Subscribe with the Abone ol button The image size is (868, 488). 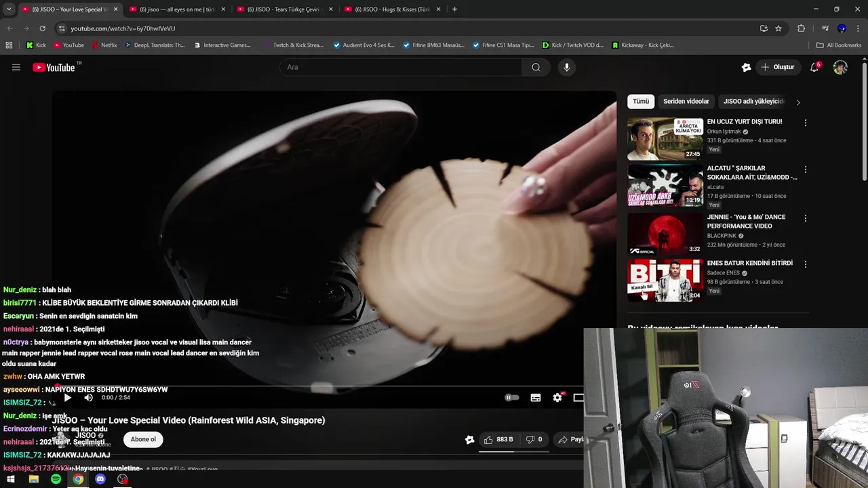(x=143, y=439)
